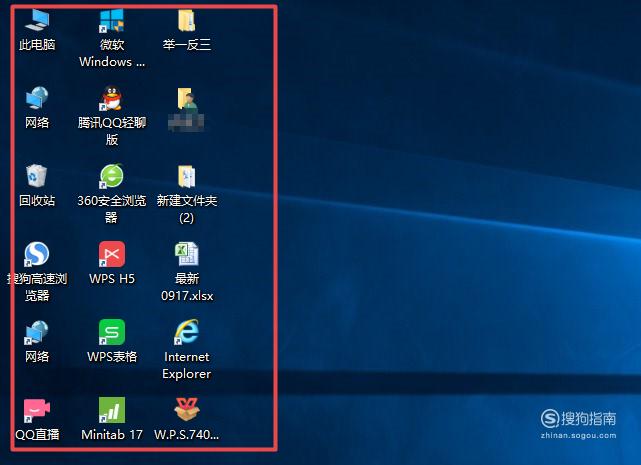Select the Internet Explorer shortcut icon

(x=187, y=332)
